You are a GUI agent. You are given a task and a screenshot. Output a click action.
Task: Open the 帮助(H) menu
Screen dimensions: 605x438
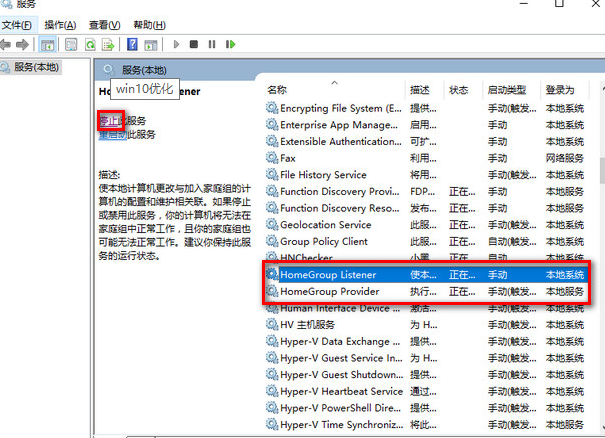(x=149, y=24)
